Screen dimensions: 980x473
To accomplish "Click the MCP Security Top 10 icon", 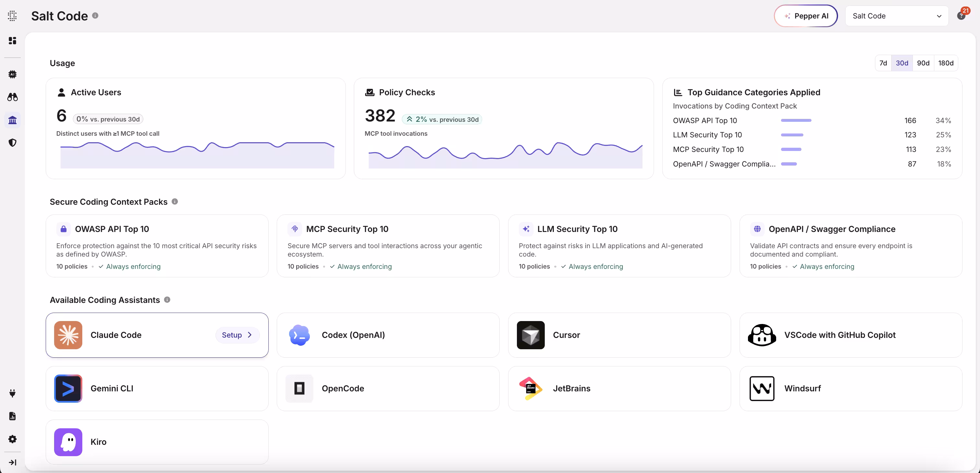I will coord(295,229).
